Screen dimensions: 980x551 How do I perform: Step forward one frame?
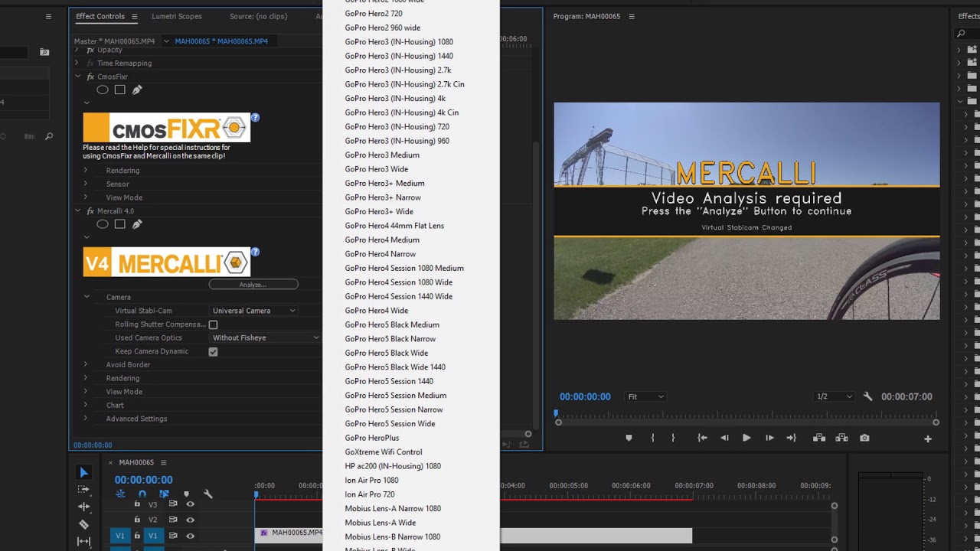[x=769, y=438]
